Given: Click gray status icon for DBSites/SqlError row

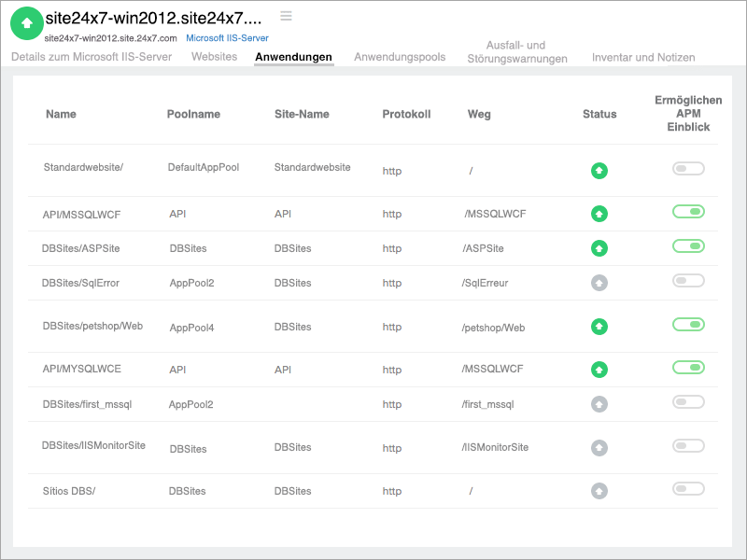Looking at the screenshot, I should point(599,283).
